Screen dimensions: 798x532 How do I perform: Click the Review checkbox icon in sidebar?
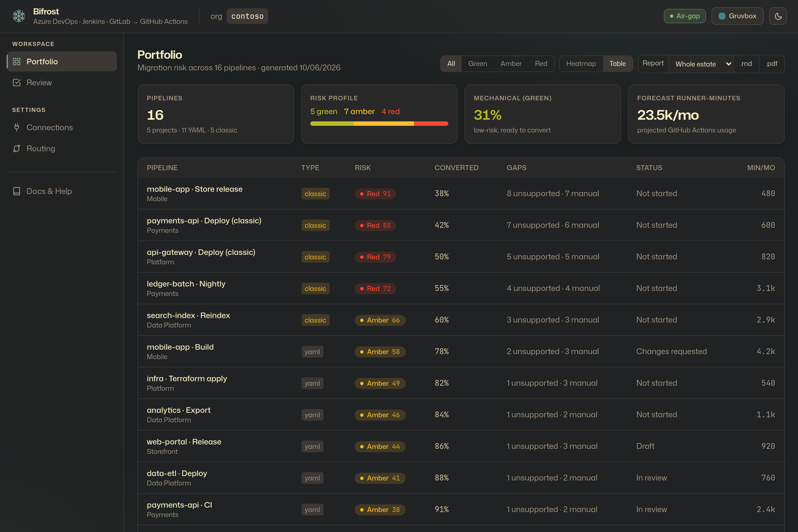pyautogui.click(x=17, y=83)
